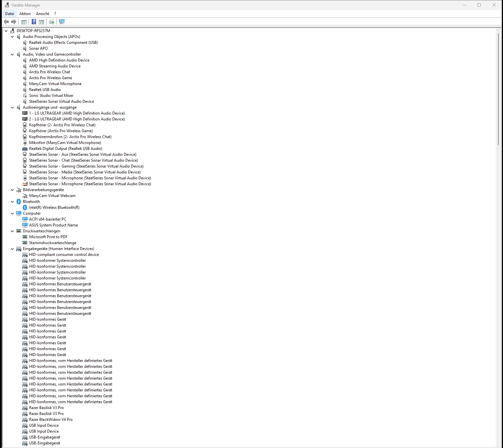Image resolution: width=503 pixels, height=448 pixels.
Task: Click the Druckwarteschlangen category printer icon
Action: pos(19,231)
